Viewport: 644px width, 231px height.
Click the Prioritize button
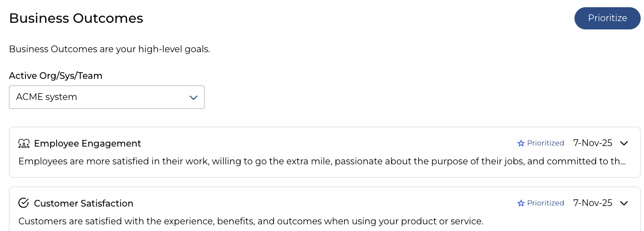point(607,18)
